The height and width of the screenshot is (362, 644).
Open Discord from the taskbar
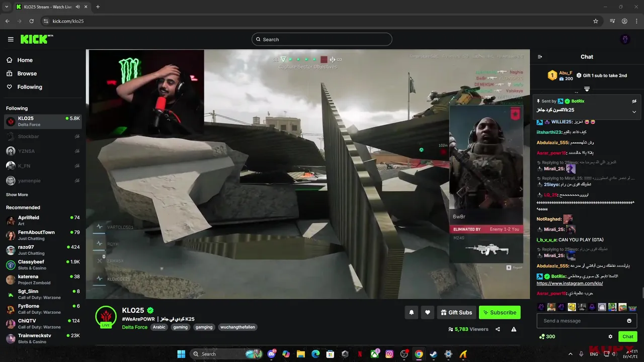coord(272,354)
